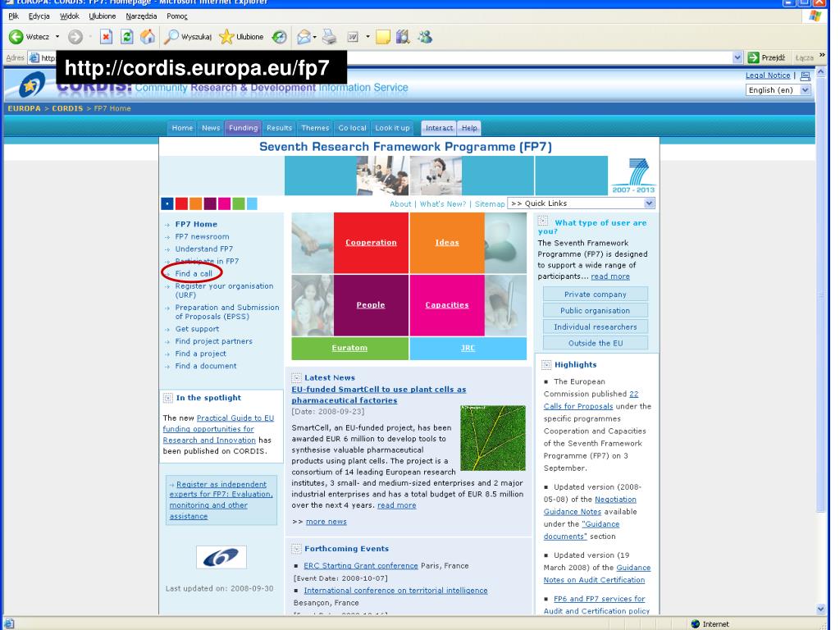Click the pink Capacities tile
Screen dimensions: 840x630
[x=447, y=305]
